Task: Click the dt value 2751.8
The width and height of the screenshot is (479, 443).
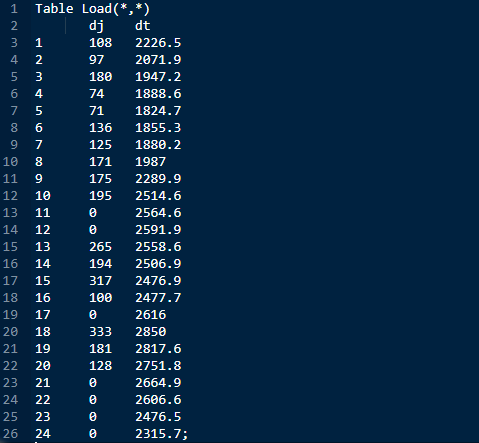Action: [158, 366]
